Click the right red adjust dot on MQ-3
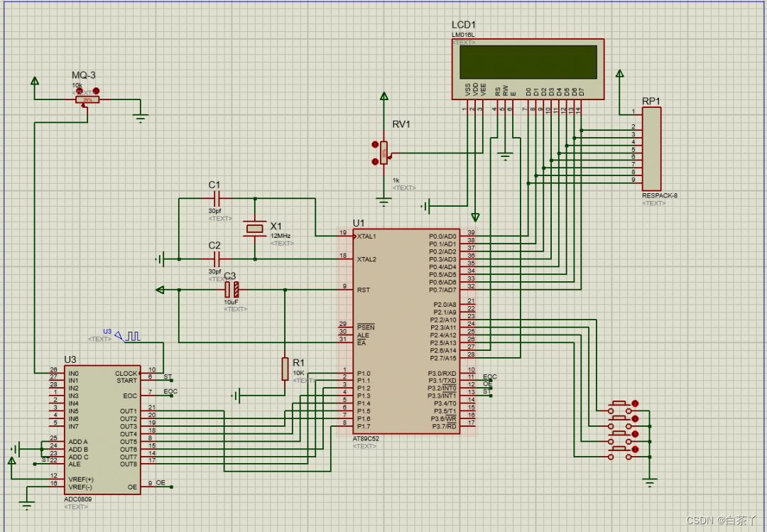The image size is (767, 532). coord(97,90)
